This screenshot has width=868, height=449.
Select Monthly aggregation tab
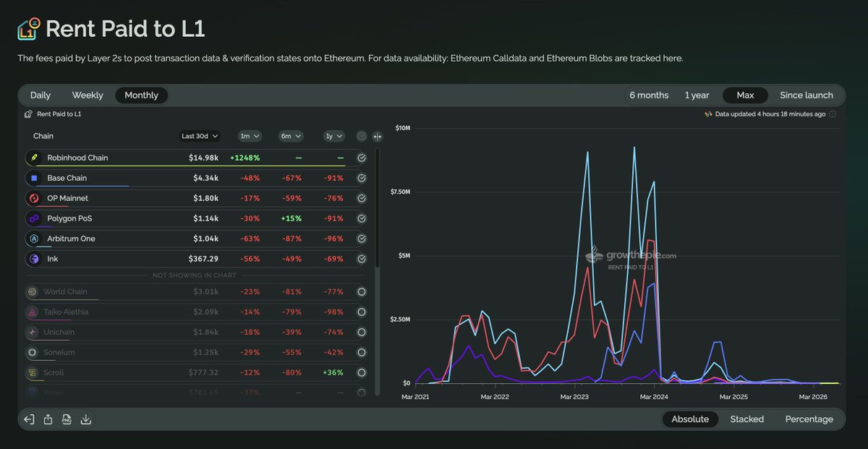tap(142, 95)
